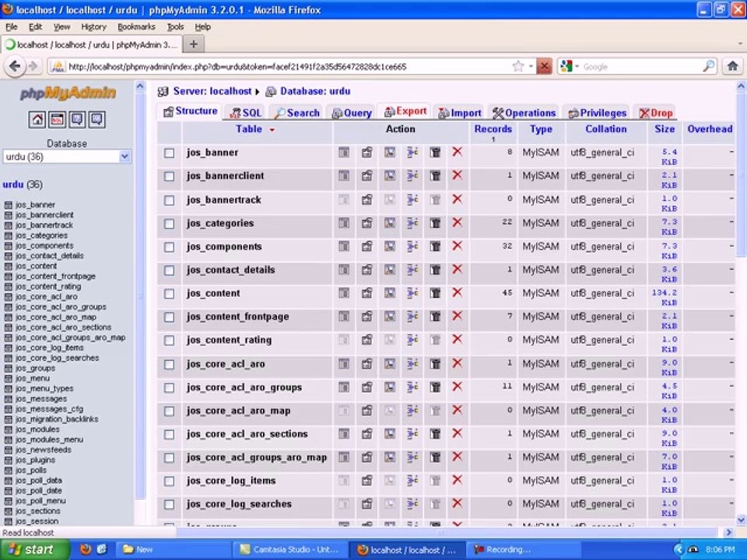Click Insert icon for jos_components row
This screenshot has height=560, width=747.
[412, 247]
